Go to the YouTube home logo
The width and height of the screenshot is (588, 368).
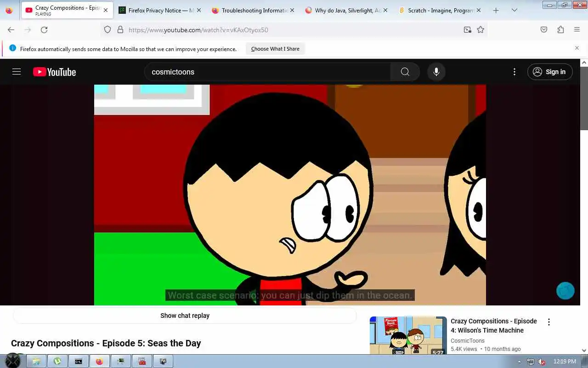click(x=54, y=72)
